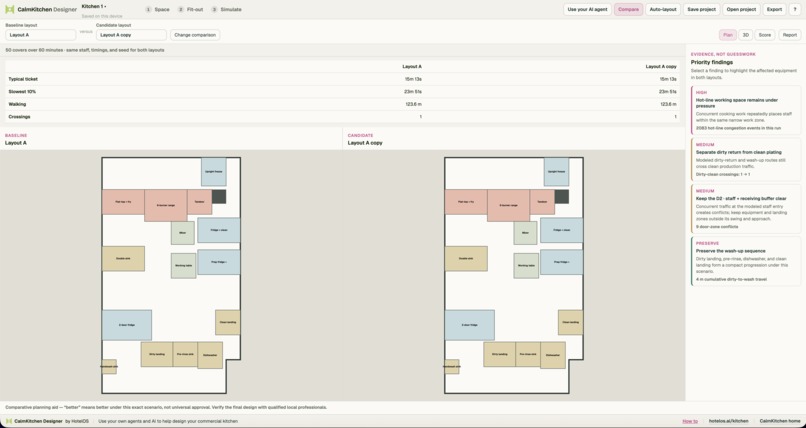Screen dimensions: 806x428
Task: Select the 6-burner range in candidate plan
Action: point(508,206)
